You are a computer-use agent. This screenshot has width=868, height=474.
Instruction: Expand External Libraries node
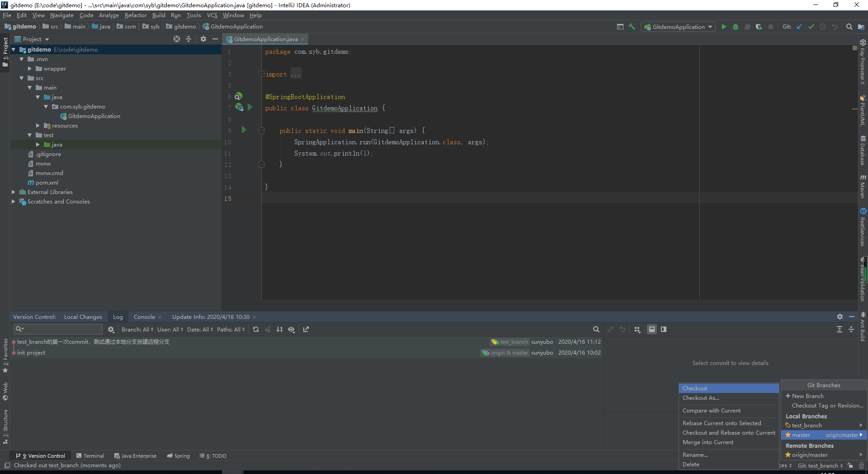13,192
